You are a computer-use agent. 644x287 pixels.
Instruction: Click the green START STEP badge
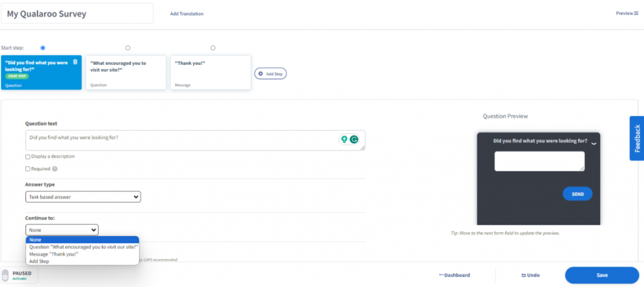point(17,76)
